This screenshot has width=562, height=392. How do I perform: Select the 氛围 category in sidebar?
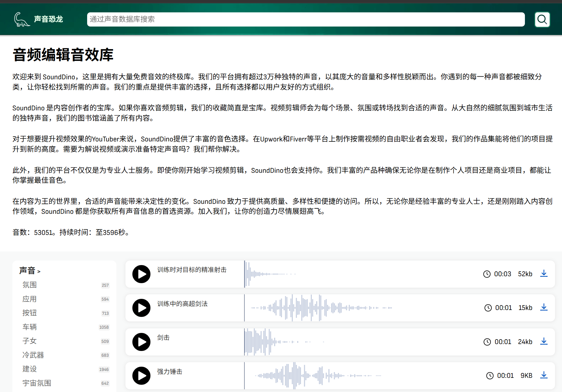pyautogui.click(x=29, y=285)
